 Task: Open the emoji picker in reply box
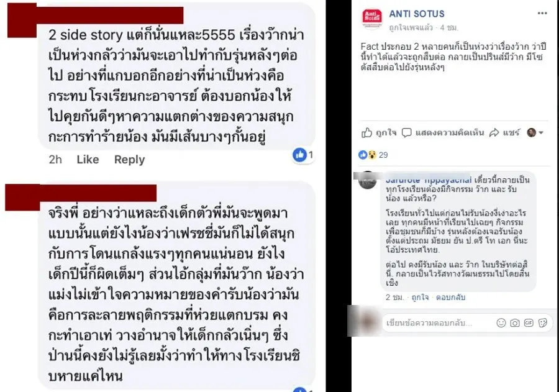501,323
